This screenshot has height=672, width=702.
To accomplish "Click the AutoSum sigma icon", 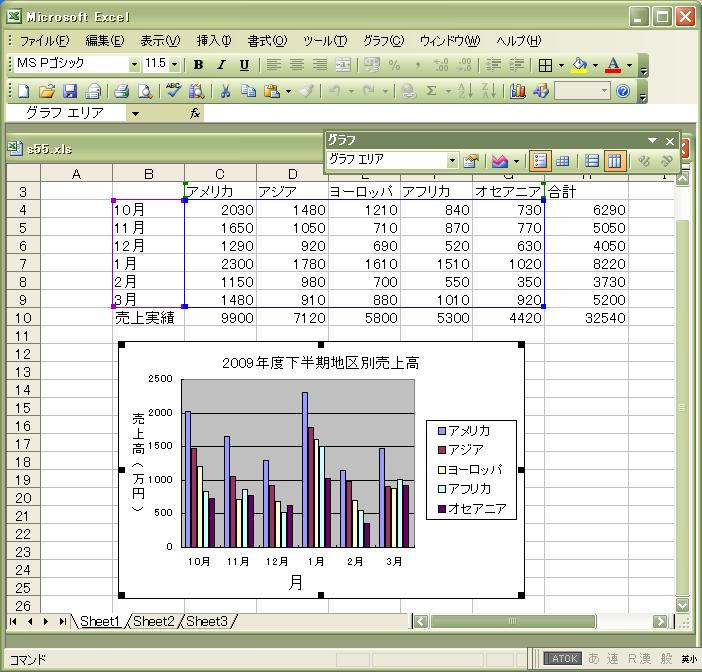I will point(431,91).
